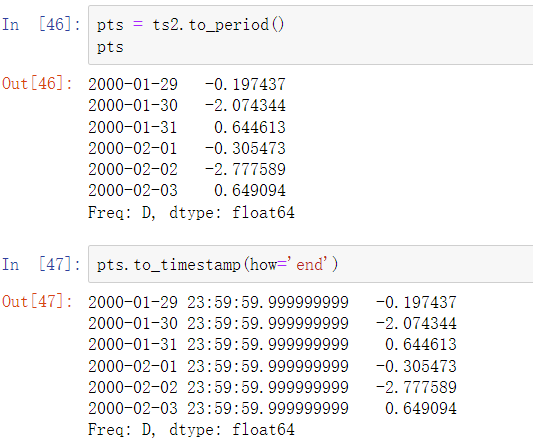Screen dimensions: 533x447
Task: Click date 2000-02-01 in Out[46]
Action: tap(133, 148)
